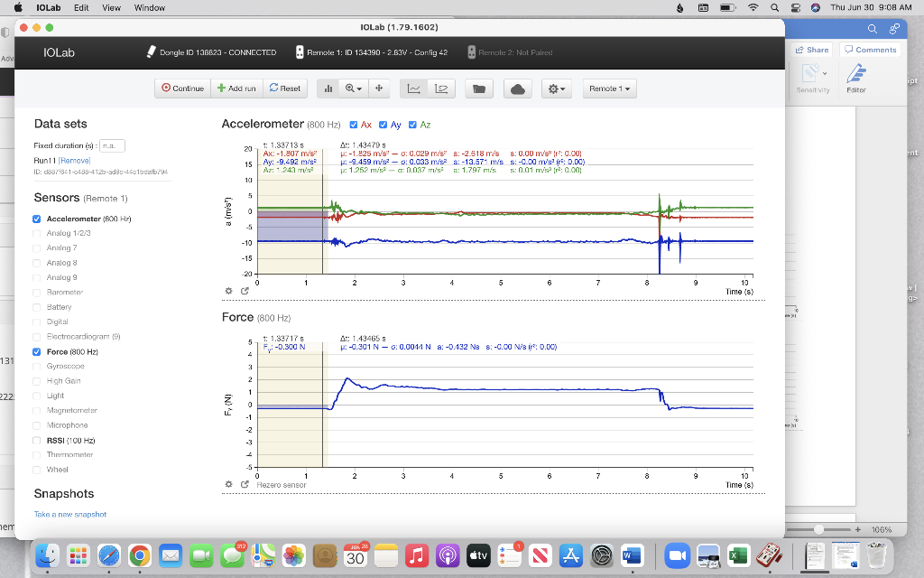Select the smoothed chart display mode
924x578 pixels.
[x=441, y=89]
